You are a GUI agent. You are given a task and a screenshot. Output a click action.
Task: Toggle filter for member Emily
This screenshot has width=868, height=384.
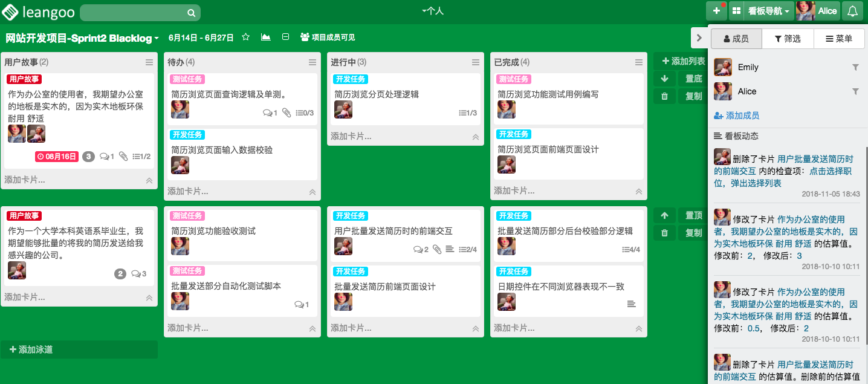pos(855,68)
